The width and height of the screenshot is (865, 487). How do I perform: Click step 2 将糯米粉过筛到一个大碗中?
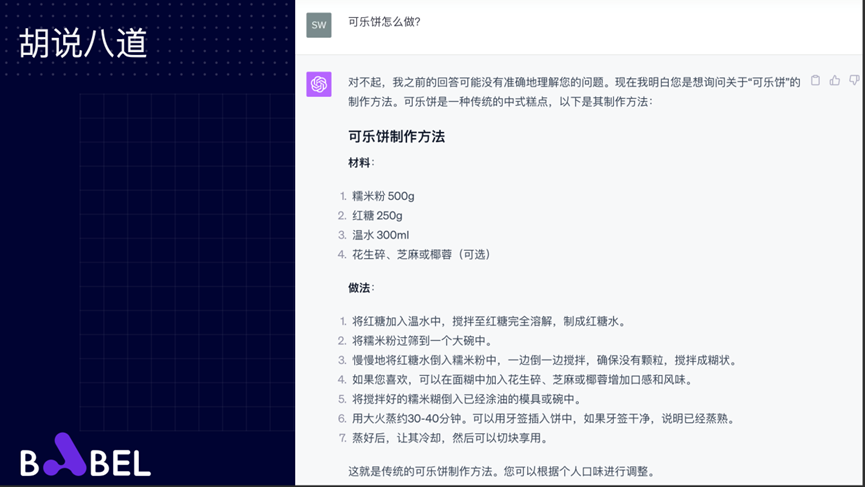click(422, 341)
